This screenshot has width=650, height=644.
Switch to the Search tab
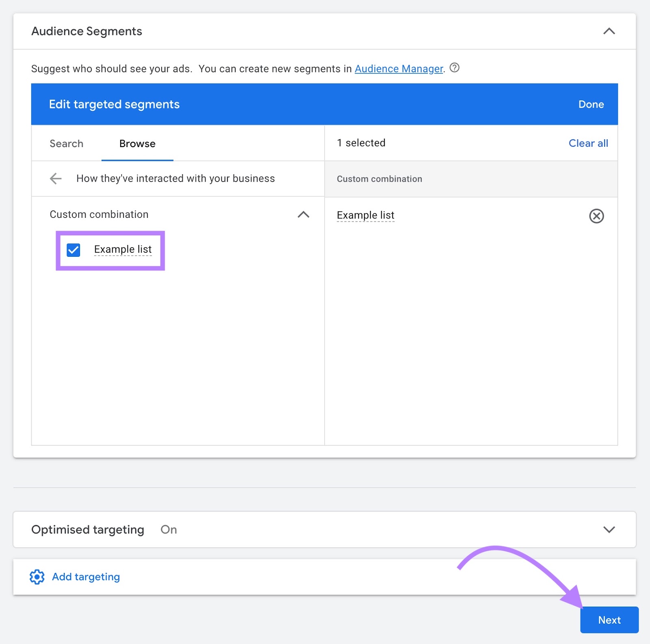66,143
